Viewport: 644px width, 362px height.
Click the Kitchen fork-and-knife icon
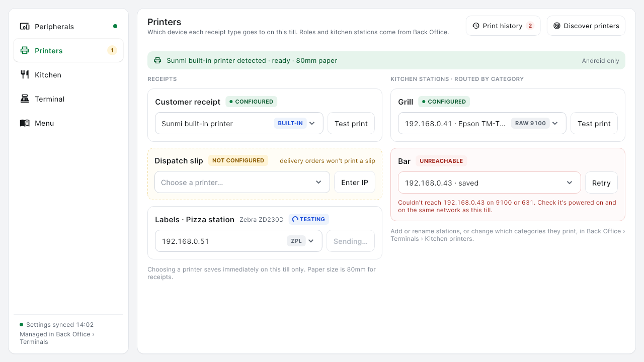pyautogui.click(x=25, y=74)
